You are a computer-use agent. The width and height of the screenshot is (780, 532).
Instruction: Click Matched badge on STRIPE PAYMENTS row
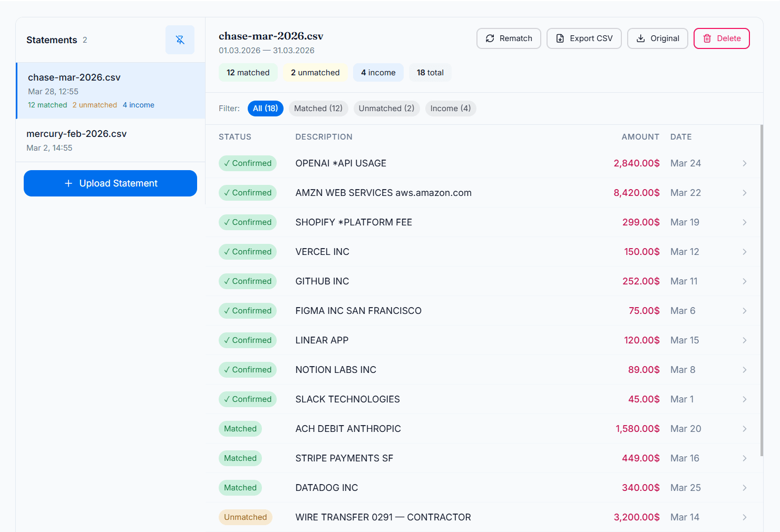tap(240, 458)
